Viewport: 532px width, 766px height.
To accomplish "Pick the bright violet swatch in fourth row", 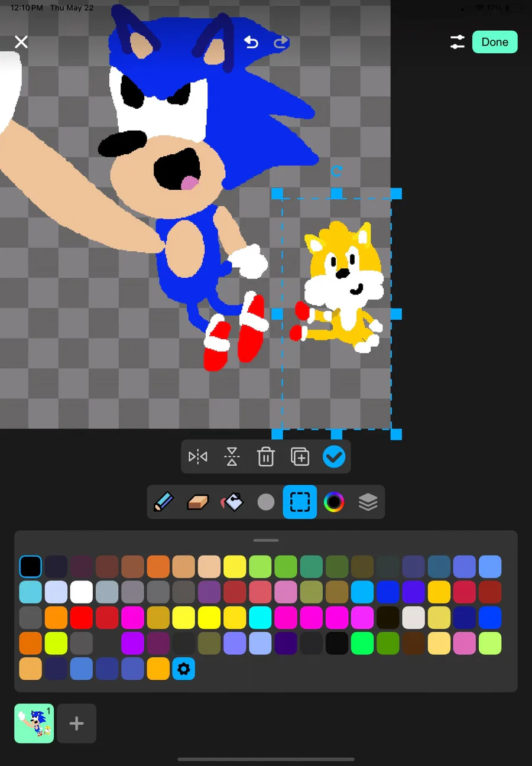I will tap(132, 643).
